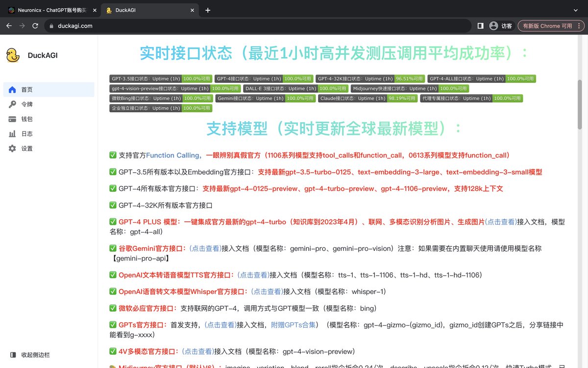Close the Neuronicx tab
Viewport: 588px width, 368px height.
pos(94,10)
